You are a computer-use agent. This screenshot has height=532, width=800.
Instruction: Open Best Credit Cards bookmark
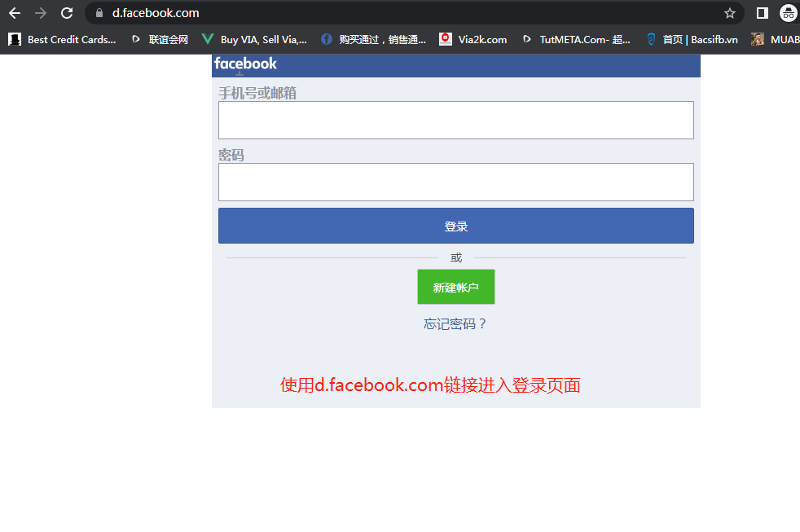[63, 39]
